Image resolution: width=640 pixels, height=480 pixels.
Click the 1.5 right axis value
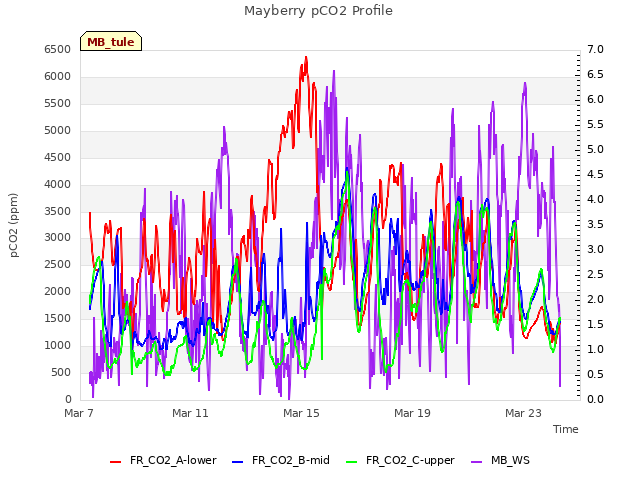coord(595,324)
